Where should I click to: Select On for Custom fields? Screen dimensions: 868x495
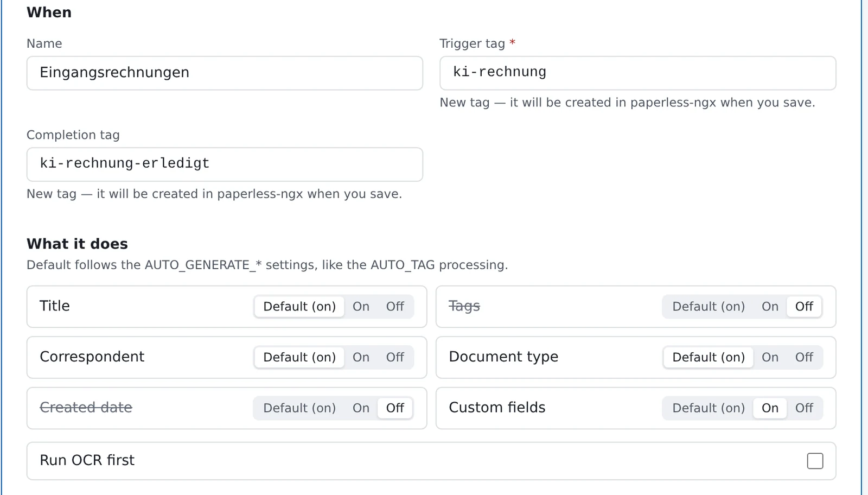point(770,408)
